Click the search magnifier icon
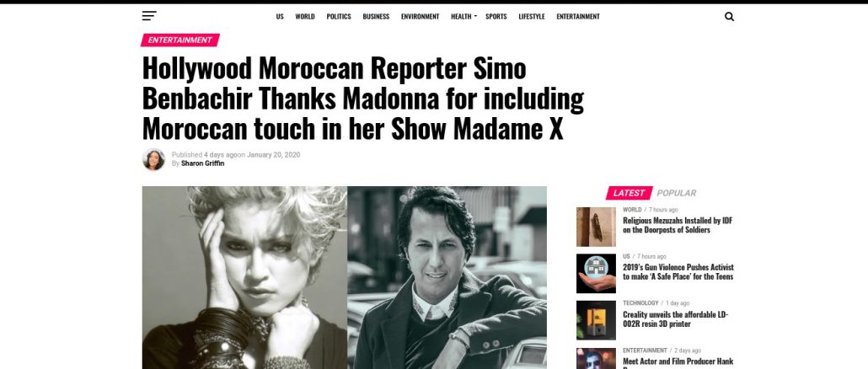This screenshot has height=369, width=868. pyautogui.click(x=729, y=17)
